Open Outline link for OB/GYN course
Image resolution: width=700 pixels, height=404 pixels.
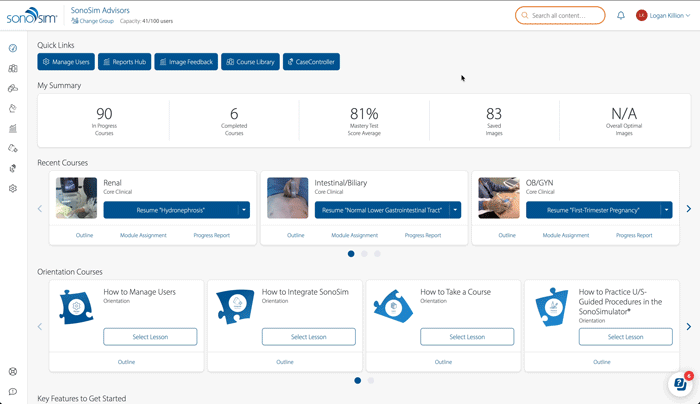(507, 235)
